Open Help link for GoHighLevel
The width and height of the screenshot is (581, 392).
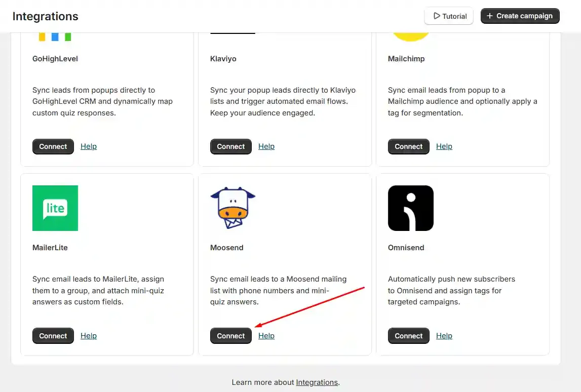[x=89, y=146]
